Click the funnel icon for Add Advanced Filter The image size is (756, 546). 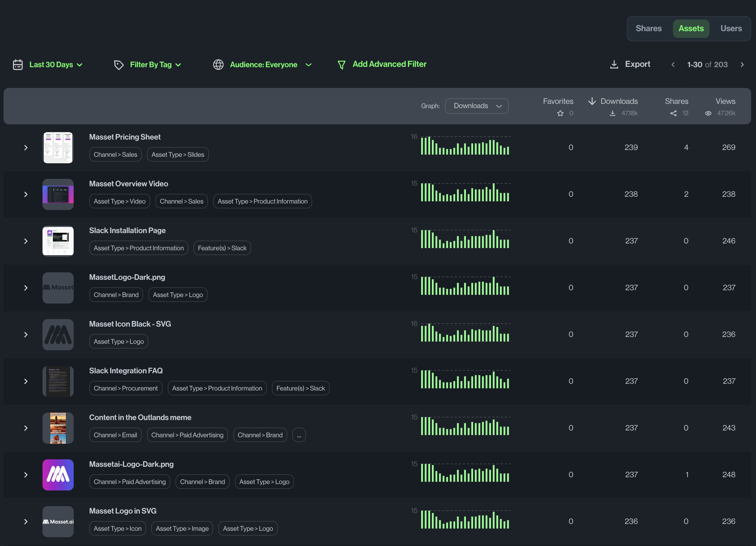[x=342, y=65]
